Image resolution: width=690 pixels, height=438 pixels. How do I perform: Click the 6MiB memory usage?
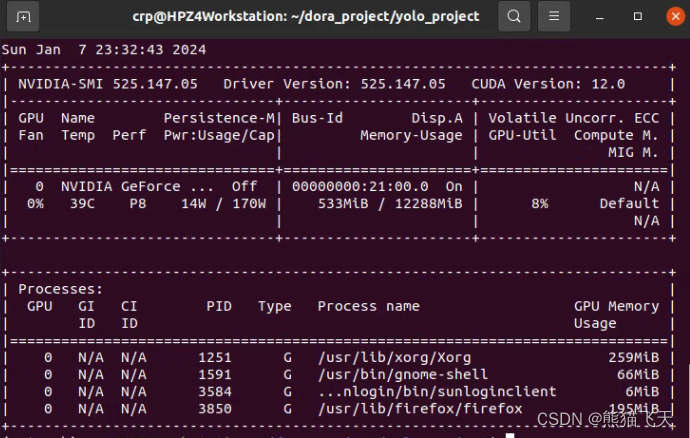click(642, 392)
